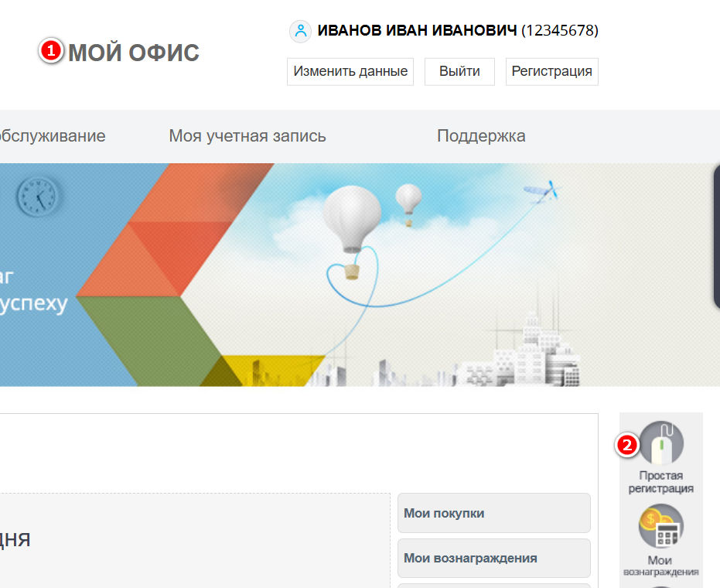The image size is (720, 588).
Task: Click the name ИВАНОВ ИВАН ИВАНОВИЧ
Action: [x=416, y=31]
